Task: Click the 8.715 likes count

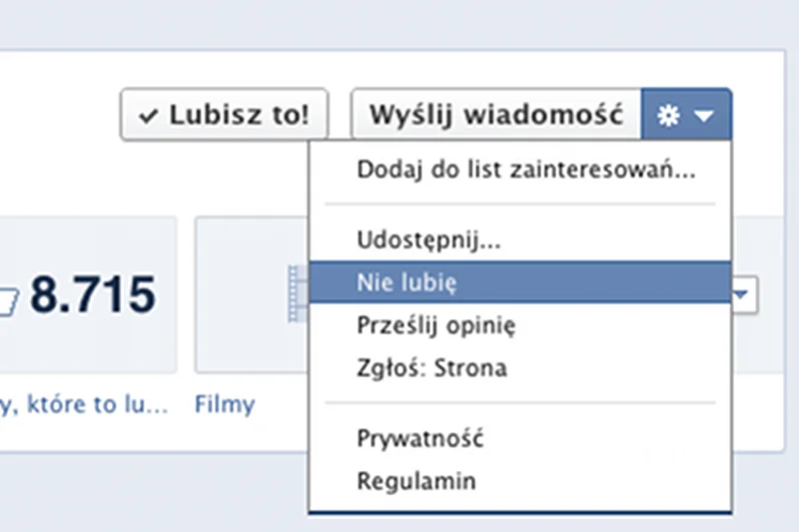Action: pos(93,294)
